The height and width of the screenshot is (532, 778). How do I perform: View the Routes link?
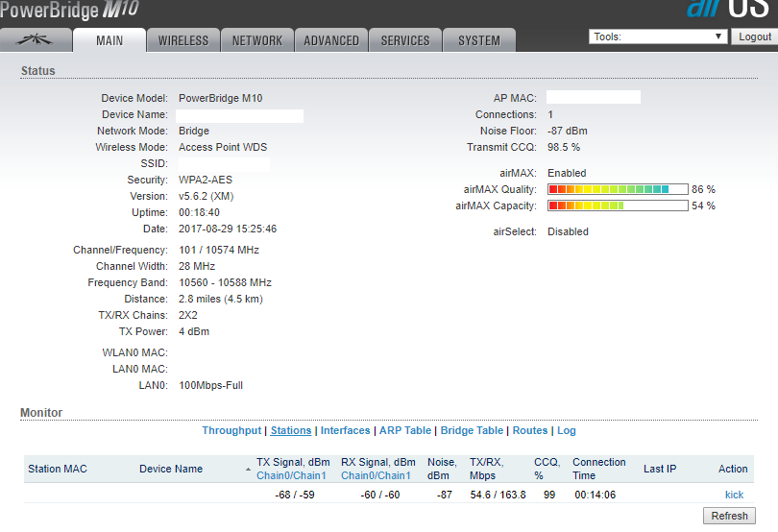pos(530,430)
